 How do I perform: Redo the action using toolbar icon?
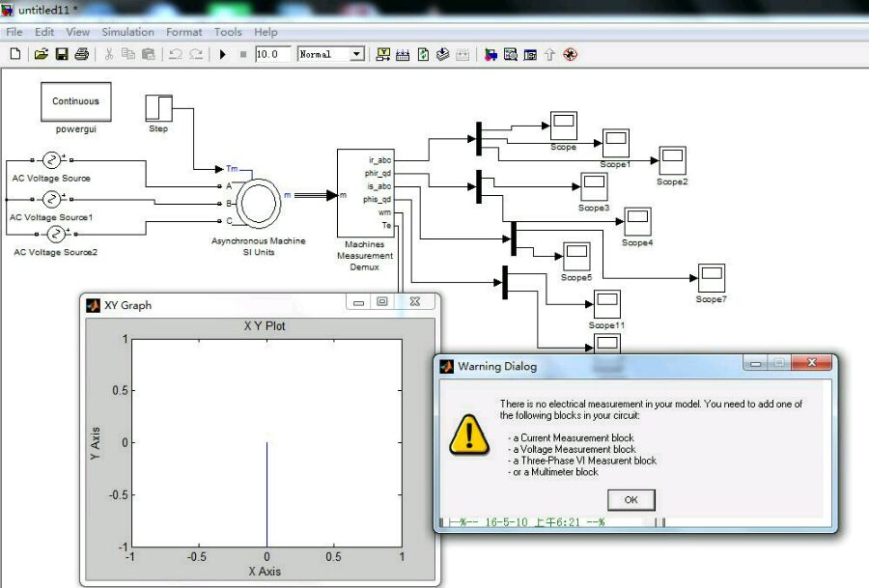(196, 54)
